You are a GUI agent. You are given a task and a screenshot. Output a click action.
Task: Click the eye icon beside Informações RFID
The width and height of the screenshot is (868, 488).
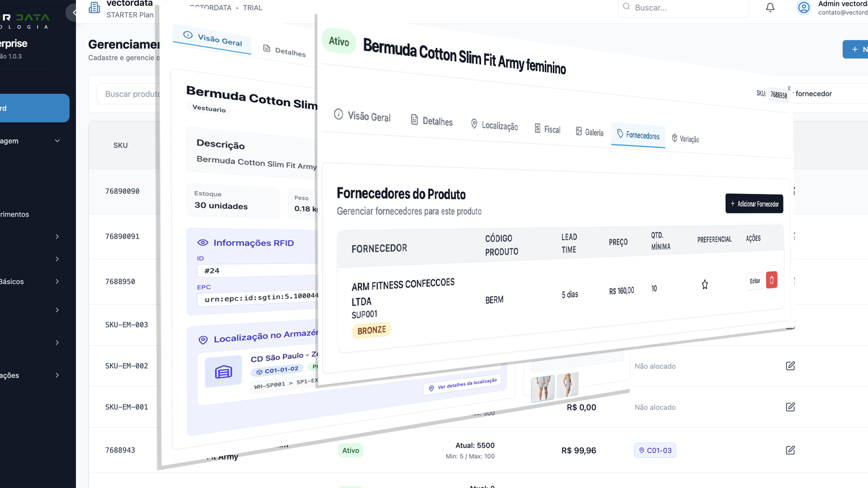[202, 243]
